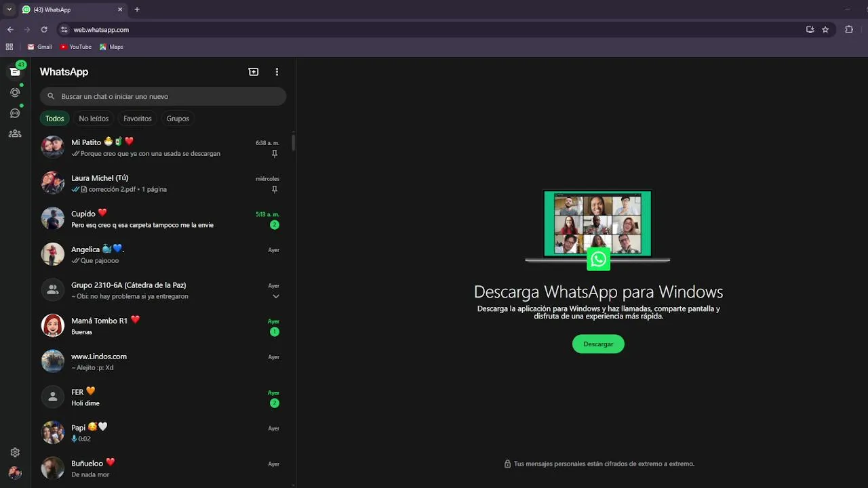Open your profile picture in sidebar
The height and width of the screenshot is (488, 868).
tap(15, 473)
